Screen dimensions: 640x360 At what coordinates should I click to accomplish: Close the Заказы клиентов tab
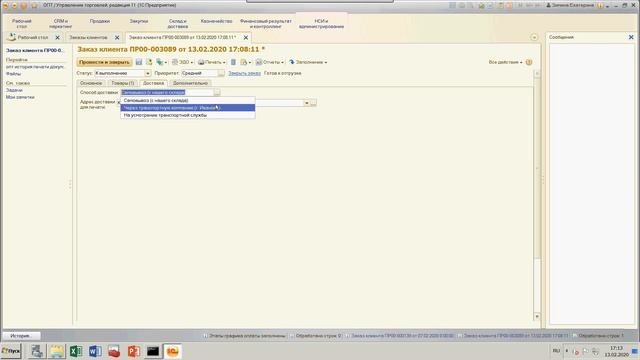117,37
